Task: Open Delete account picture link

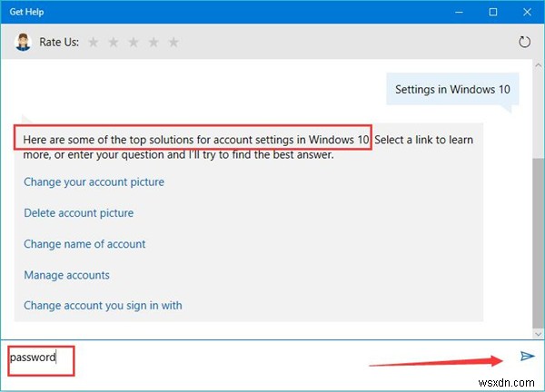Action: pos(78,213)
